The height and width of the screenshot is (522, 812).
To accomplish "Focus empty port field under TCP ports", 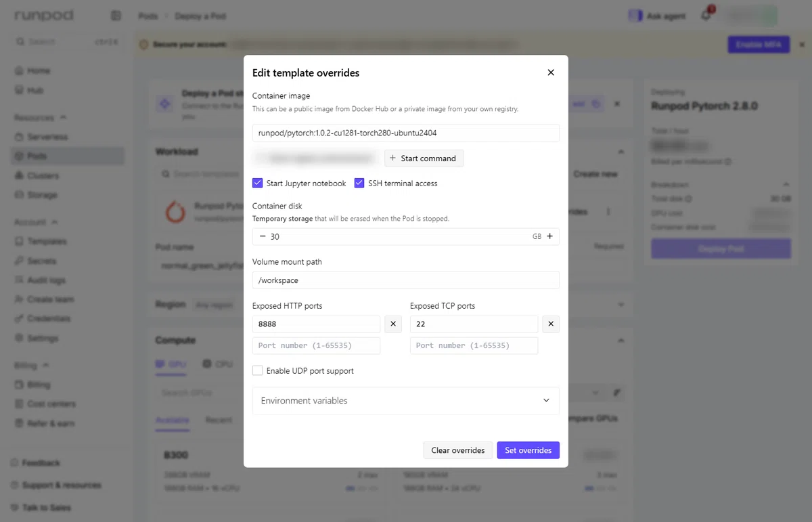I will click(x=474, y=345).
